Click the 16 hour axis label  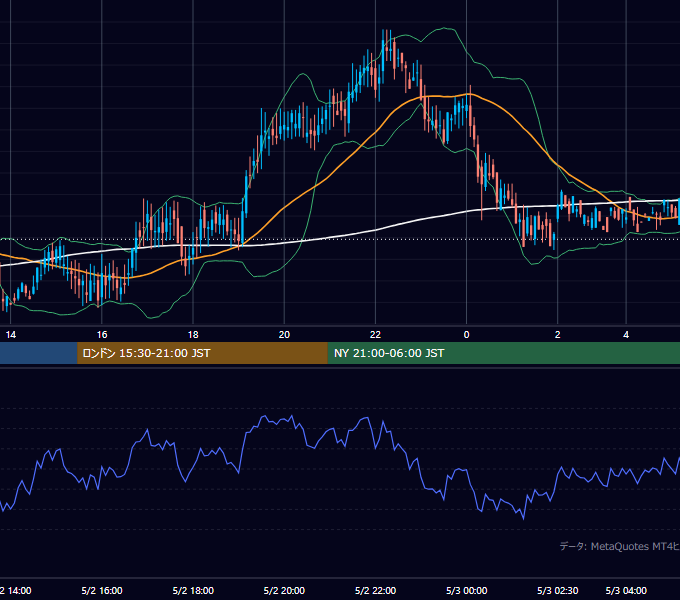coord(101,335)
